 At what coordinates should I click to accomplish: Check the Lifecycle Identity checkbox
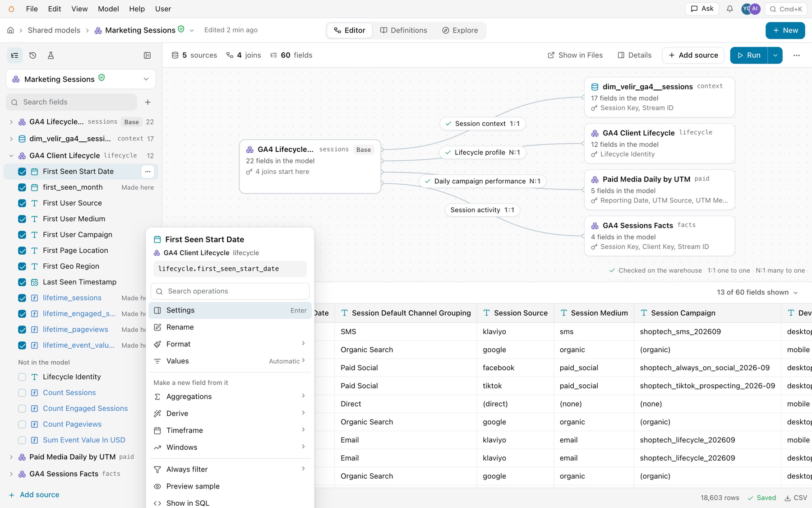[22, 377]
